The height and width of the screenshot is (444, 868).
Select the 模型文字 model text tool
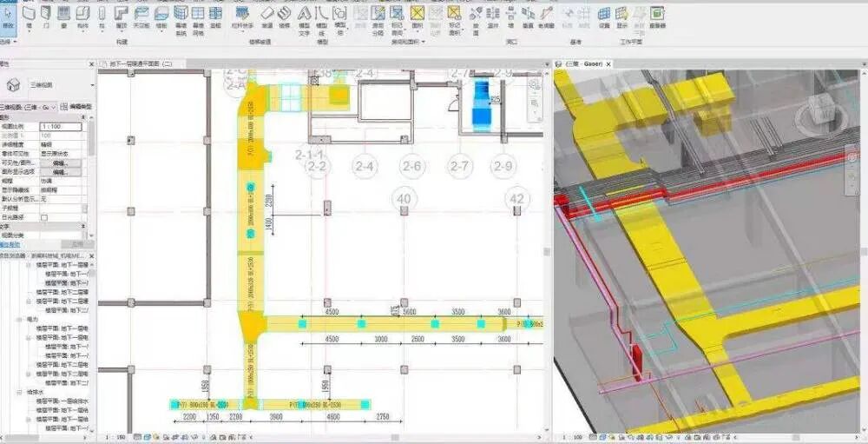[304, 21]
